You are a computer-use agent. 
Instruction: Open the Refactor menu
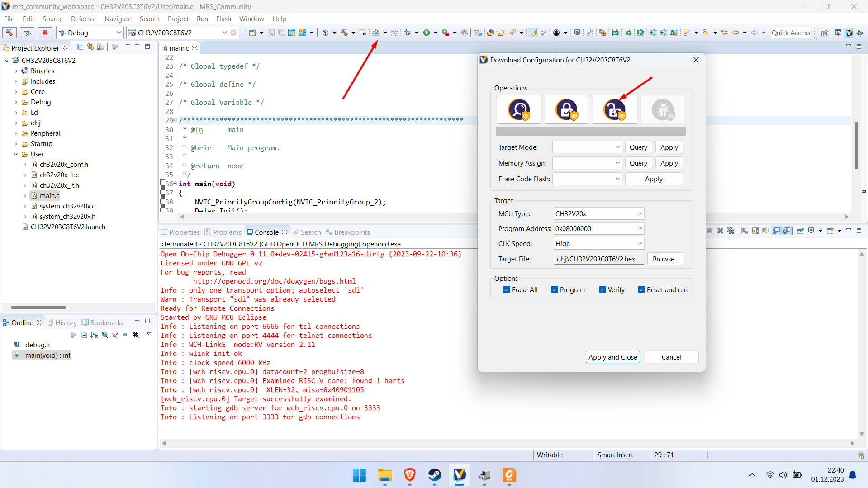[84, 19]
